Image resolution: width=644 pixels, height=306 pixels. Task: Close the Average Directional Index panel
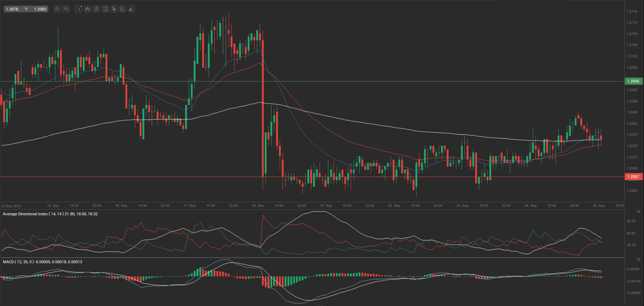click(638, 212)
